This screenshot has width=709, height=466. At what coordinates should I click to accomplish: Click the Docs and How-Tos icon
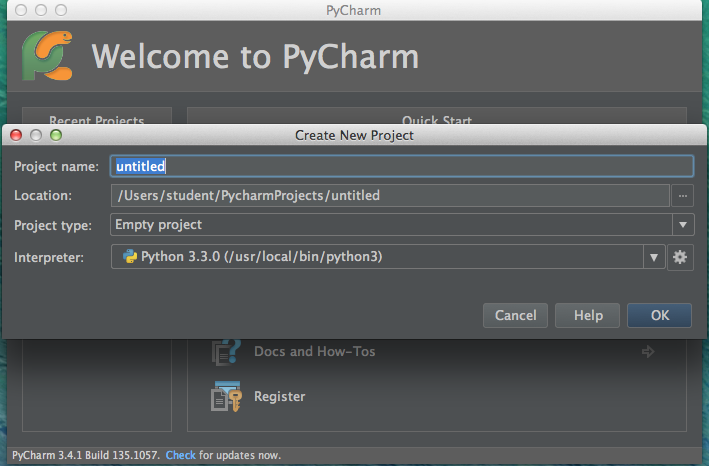coord(226,352)
